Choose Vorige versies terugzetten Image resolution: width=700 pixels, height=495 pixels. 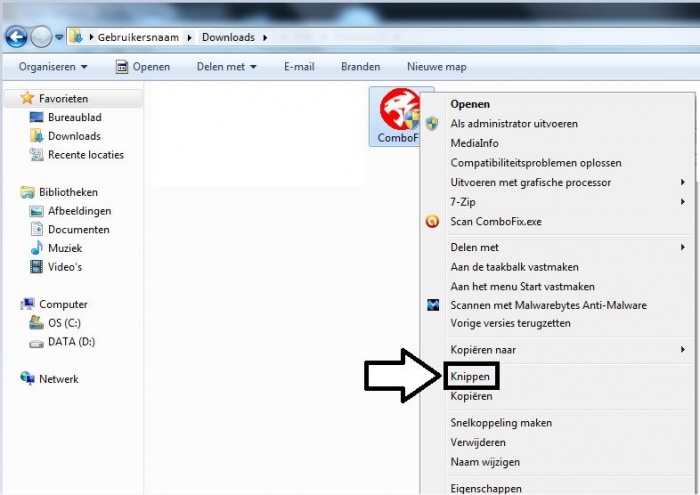[x=510, y=323]
